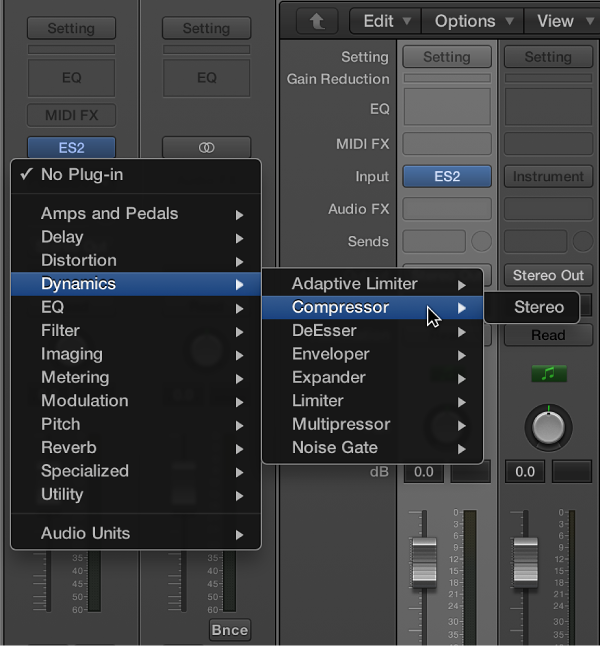Click the 0.0 dB field of ES2 channel
Viewport: 602px width, 648px height.
(x=424, y=472)
